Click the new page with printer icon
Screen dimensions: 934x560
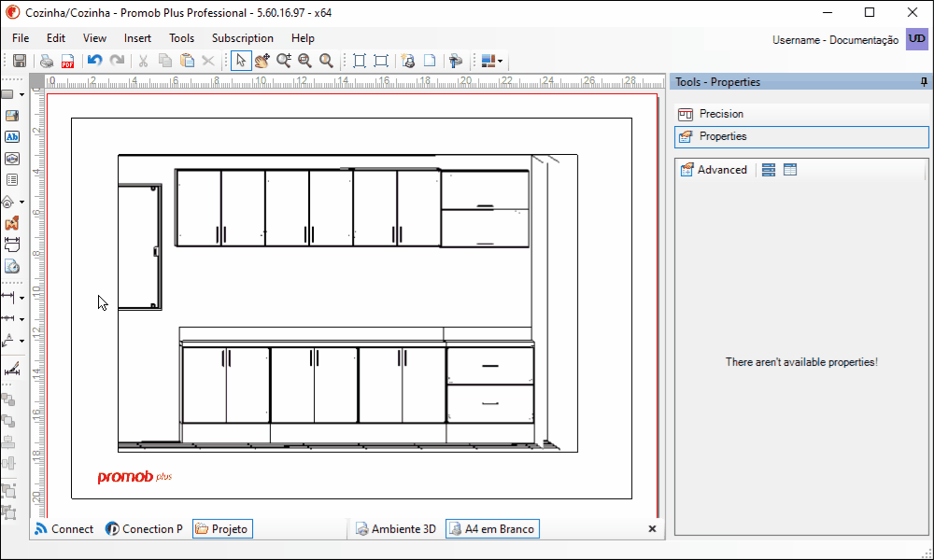click(408, 61)
